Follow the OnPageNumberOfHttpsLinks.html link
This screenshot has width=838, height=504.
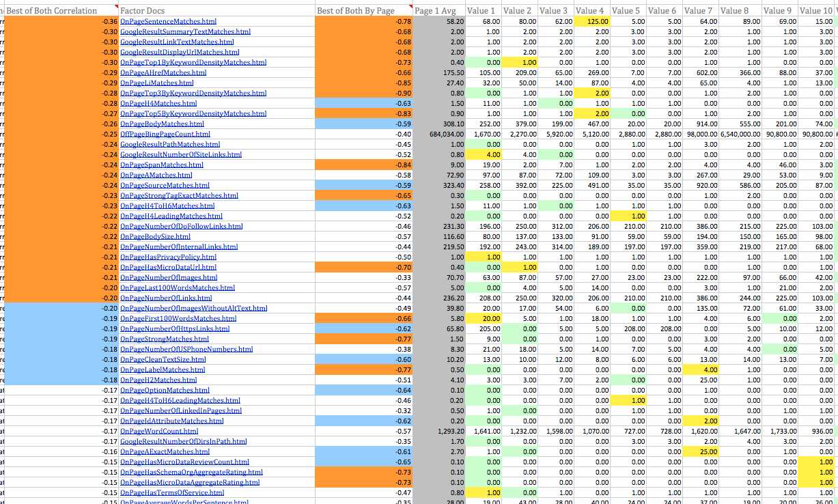175,329
